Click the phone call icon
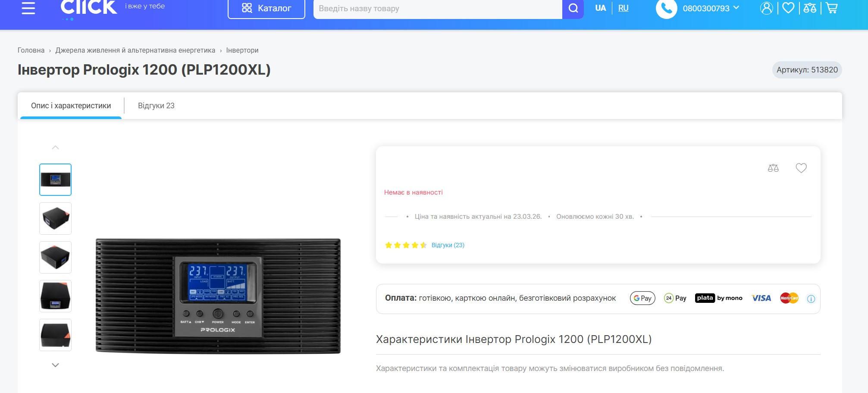The image size is (868, 393). pyautogui.click(x=666, y=8)
